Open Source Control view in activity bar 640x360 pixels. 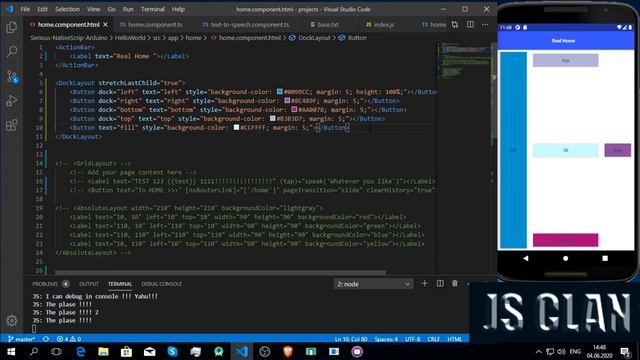coord(12,76)
